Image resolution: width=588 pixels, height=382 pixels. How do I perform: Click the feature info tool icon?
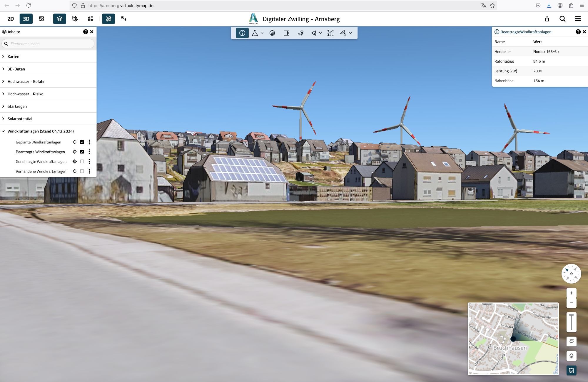[242, 33]
